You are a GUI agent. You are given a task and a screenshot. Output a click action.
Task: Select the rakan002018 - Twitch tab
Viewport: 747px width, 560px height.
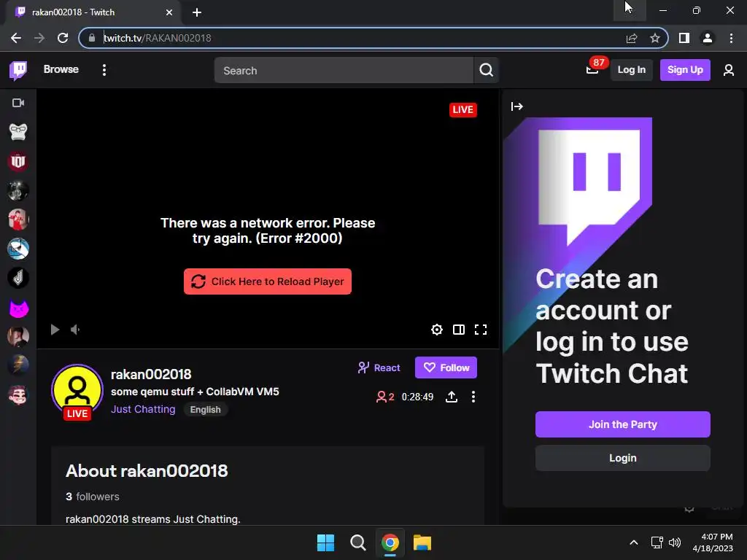(x=93, y=12)
